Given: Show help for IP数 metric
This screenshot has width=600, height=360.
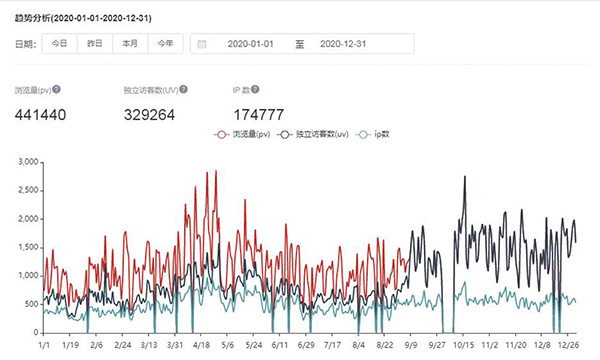Looking at the screenshot, I should point(255,90).
